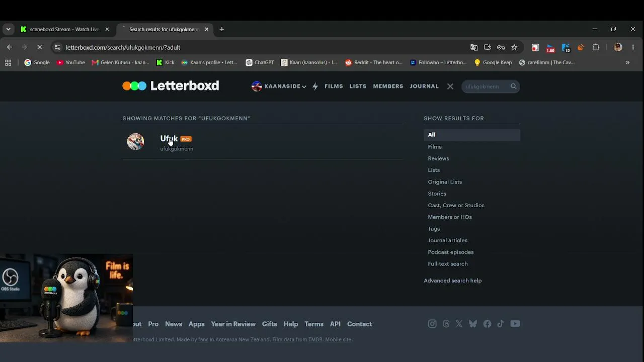The height and width of the screenshot is (362, 644).
Task: Click the install app icon in address bar
Action: coord(488,47)
